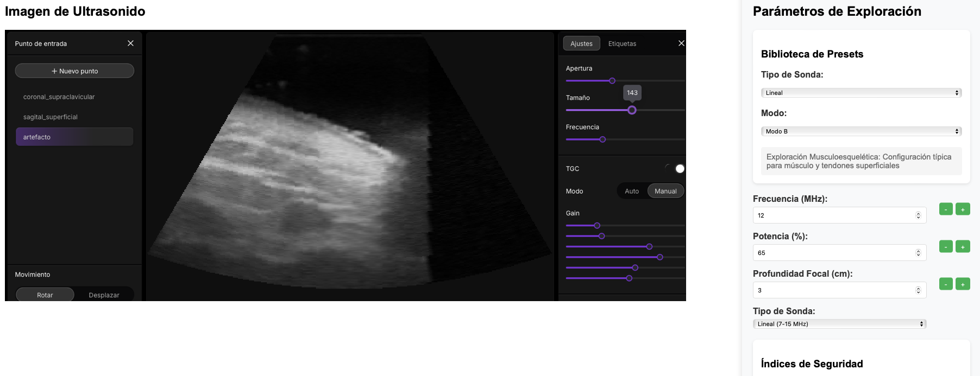
Task: Increase Profundidad Focal with plus button
Action: click(963, 284)
